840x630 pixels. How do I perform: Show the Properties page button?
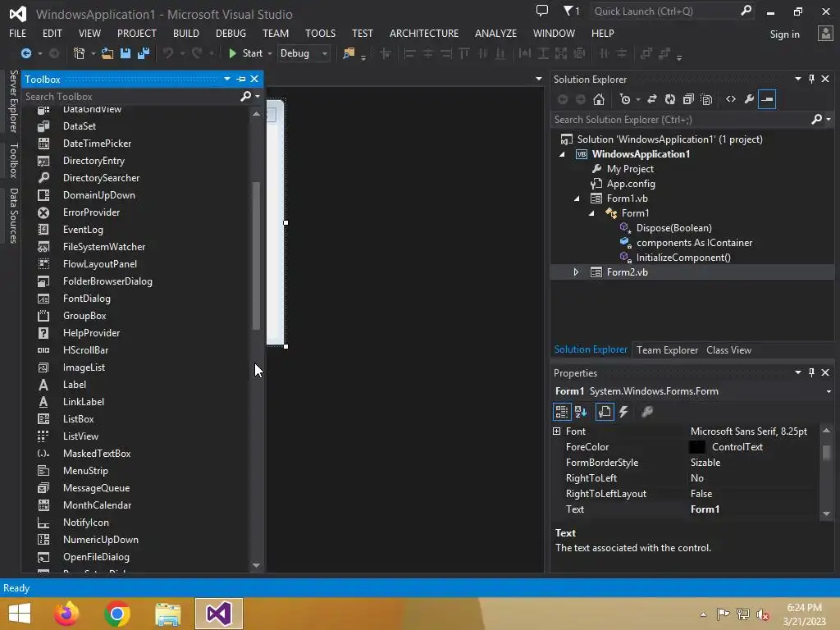[605, 412]
